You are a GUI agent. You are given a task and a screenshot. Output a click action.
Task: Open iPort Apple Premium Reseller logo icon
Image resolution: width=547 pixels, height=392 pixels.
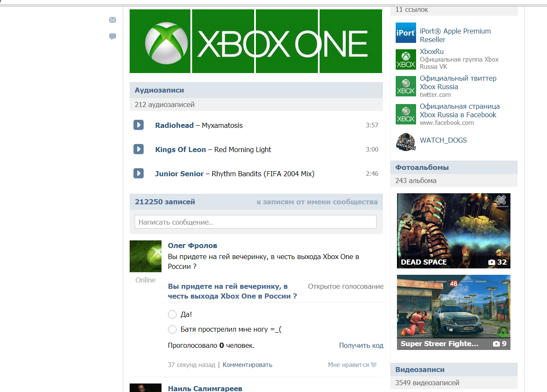406,33
